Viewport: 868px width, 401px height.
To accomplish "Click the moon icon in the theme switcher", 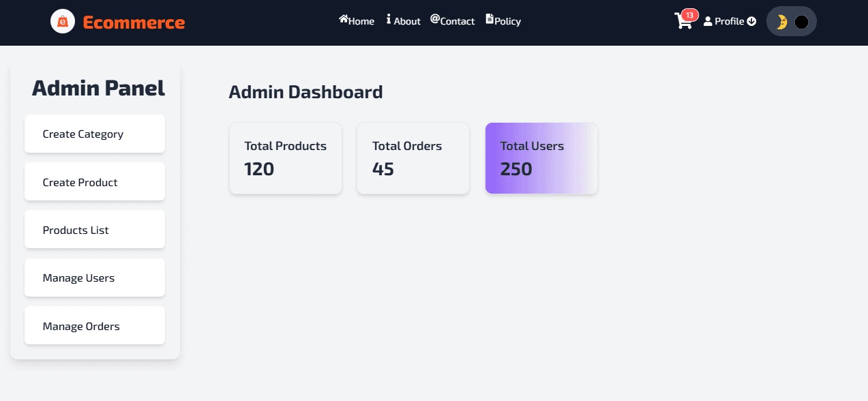I will tap(781, 21).
